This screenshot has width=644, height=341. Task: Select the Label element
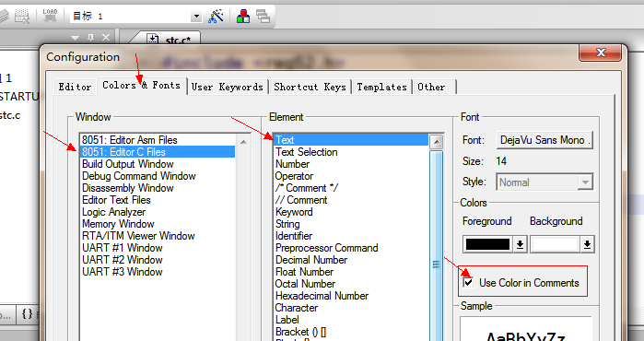point(351,320)
